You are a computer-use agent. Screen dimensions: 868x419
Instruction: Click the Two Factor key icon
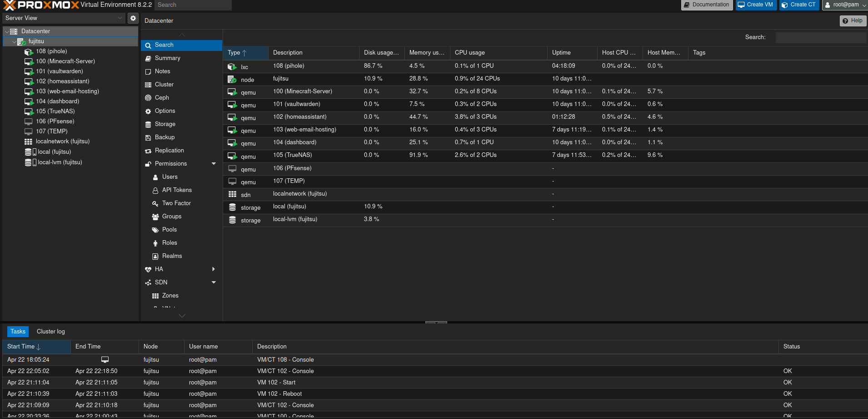(x=155, y=203)
